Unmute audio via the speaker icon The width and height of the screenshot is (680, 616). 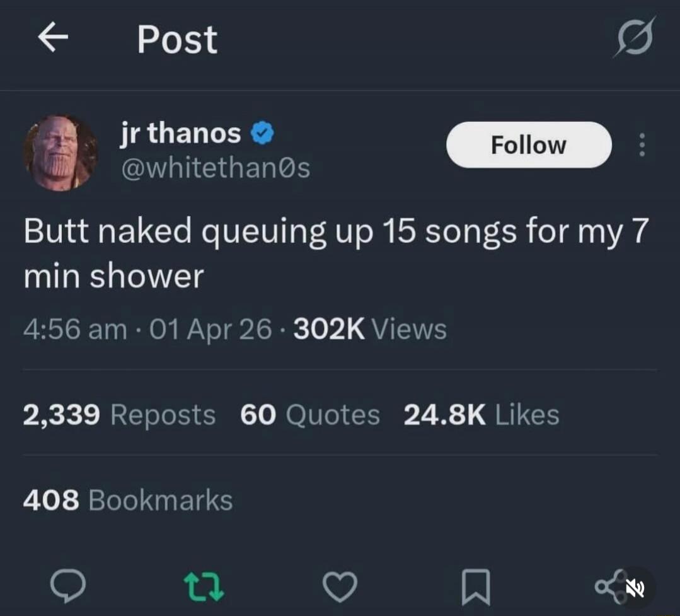point(637,588)
